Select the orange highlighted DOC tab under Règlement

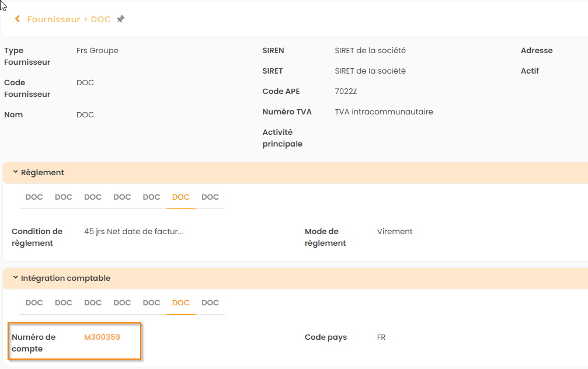click(180, 197)
